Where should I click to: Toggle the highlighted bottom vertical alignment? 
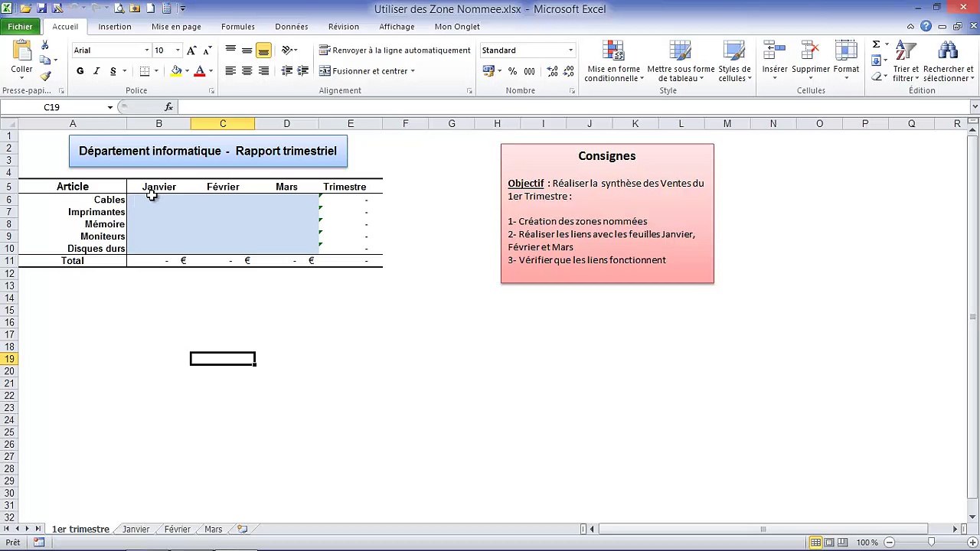tap(263, 51)
